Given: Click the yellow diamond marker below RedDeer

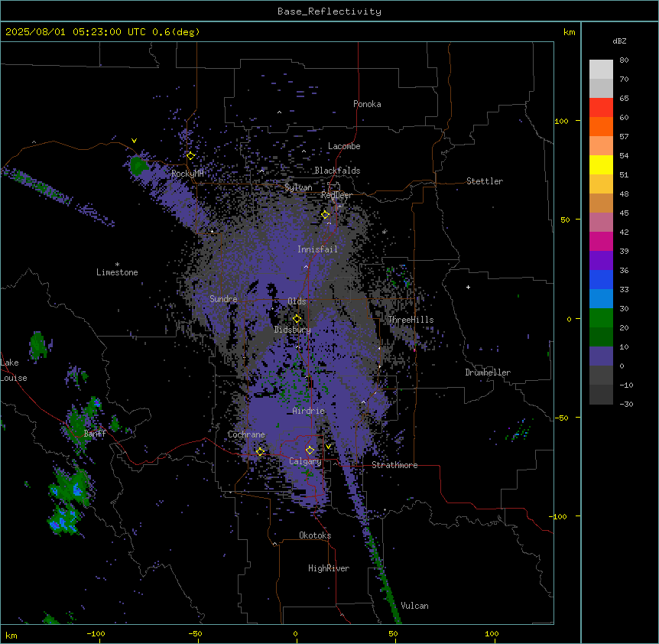Looking at the screenshot, I should 326,215.
